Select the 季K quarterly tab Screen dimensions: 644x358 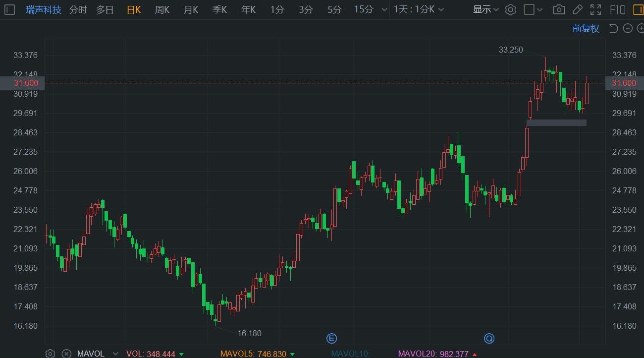click(219, 9)
